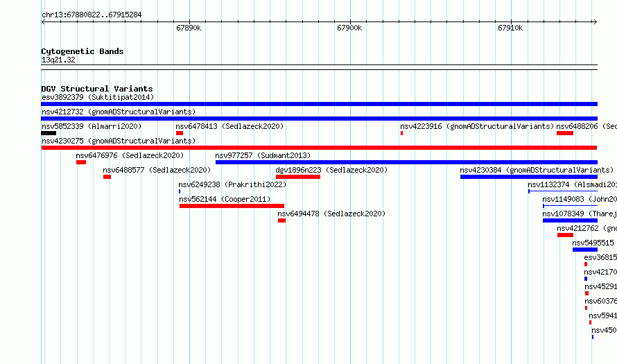Image resolution: width=617 pixels, height=364 pixels.
Task: Open the nsv4212732 gnomAD variant label
Action: (119, 112)
